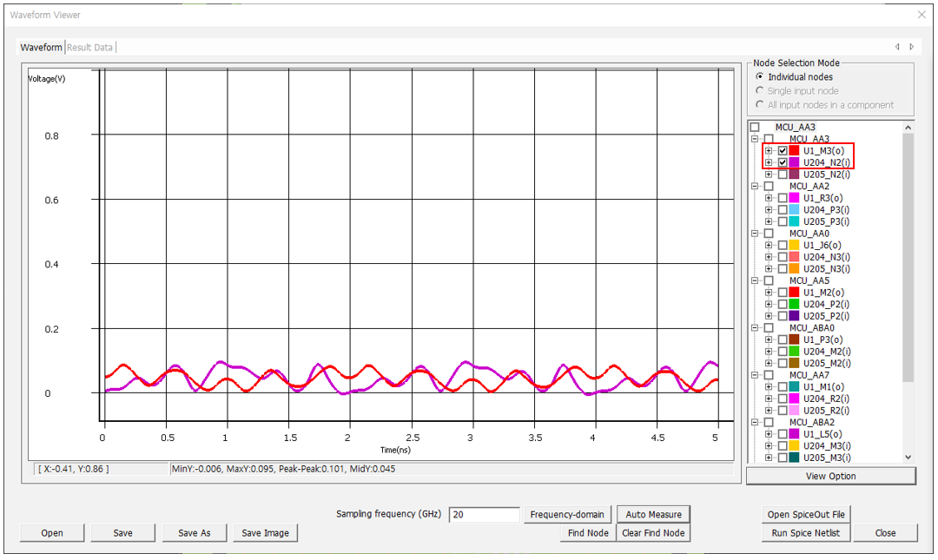Select the Individual nodes radio button
This screenshot has height=560, width=938.
(x=760, y=77)
